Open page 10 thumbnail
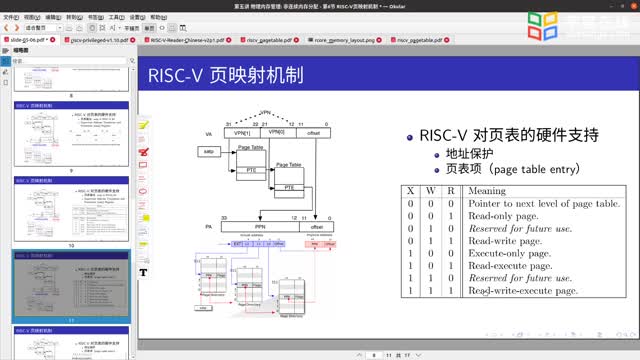This screenshot has width=640, height=360. (x=71, y=209)
